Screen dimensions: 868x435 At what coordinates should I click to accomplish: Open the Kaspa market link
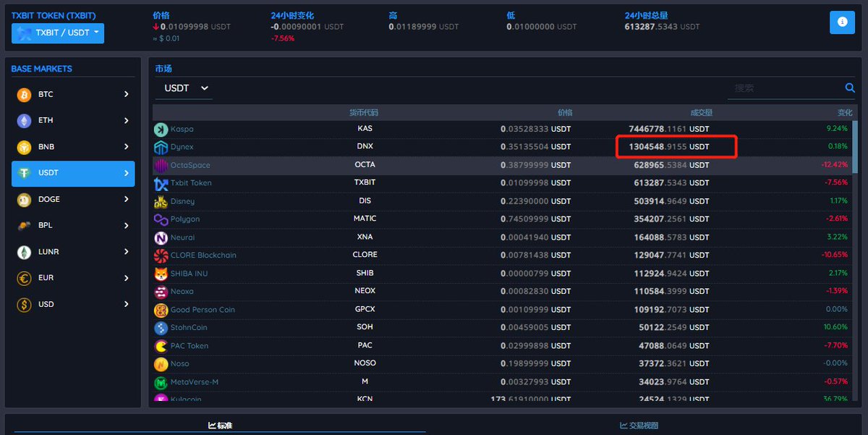point(182,129)
